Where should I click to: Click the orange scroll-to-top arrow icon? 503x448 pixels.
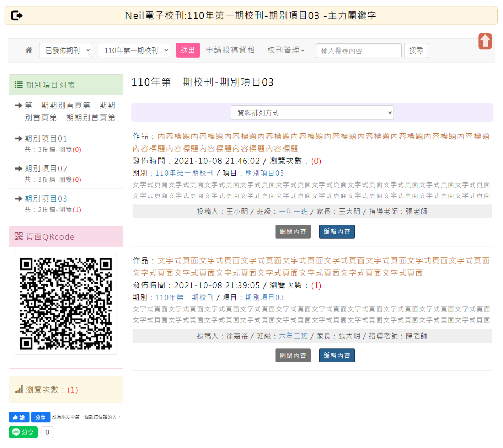coord(485,41)
